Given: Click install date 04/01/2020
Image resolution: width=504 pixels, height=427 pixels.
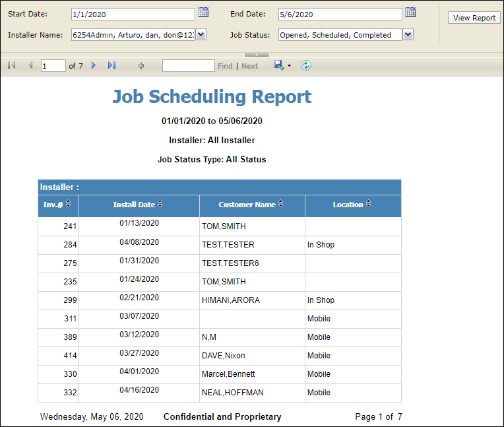Looking at the screenshot, I should (139, 372).
